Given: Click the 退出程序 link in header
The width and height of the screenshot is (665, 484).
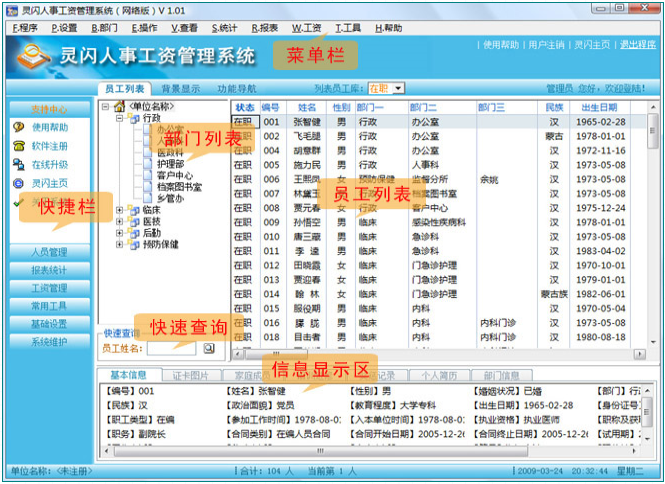Looking at the screenshot, I should coord(638,45).
